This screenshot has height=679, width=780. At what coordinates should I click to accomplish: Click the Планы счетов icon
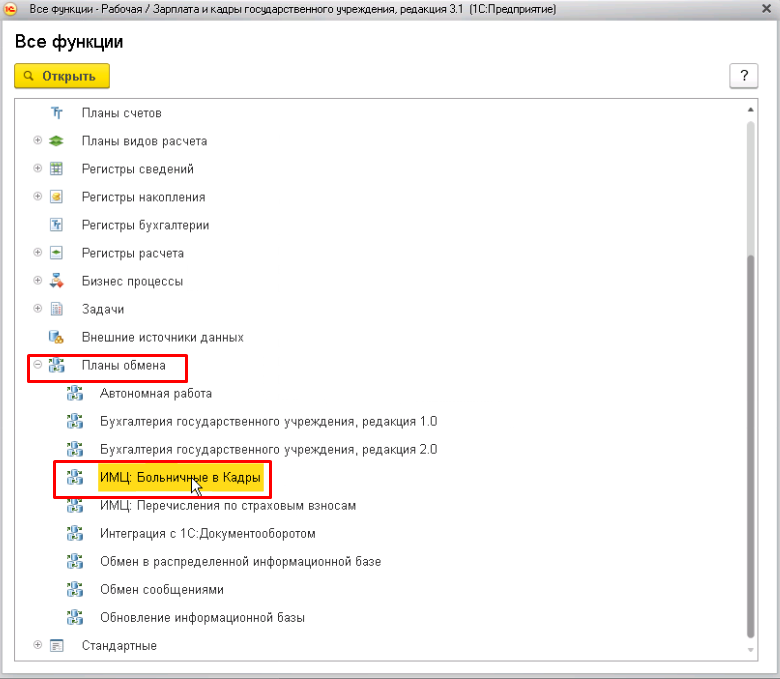tap(57, 113)
